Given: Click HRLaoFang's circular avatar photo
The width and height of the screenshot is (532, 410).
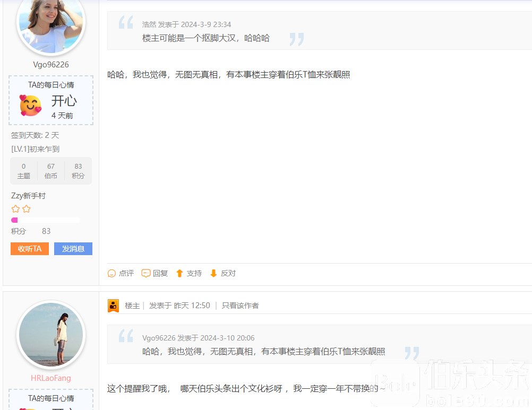Looking at the screenshot, I should tap(50, 335).
